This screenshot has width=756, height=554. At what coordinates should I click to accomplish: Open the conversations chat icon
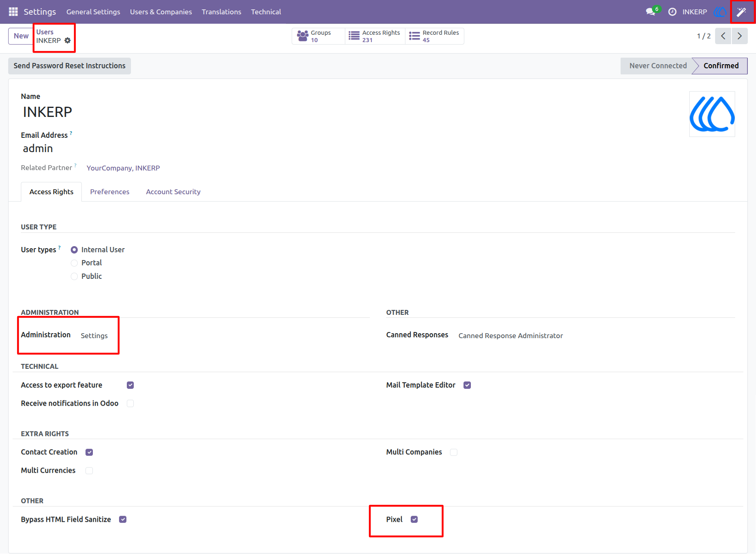point(650,12)
